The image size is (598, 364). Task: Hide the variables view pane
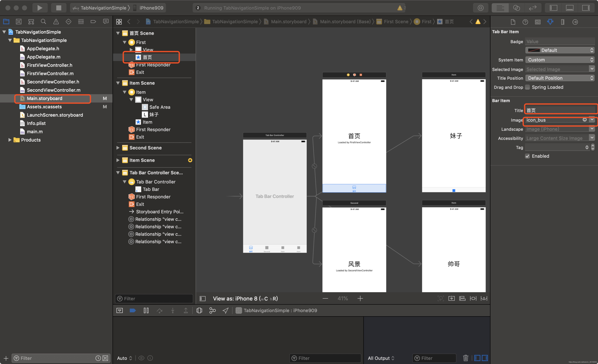tap(477, 358)
